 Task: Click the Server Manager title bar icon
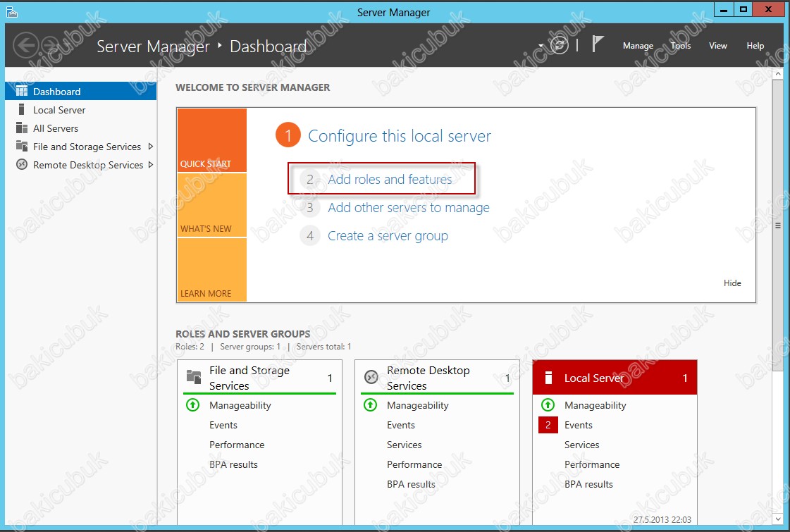12,12
